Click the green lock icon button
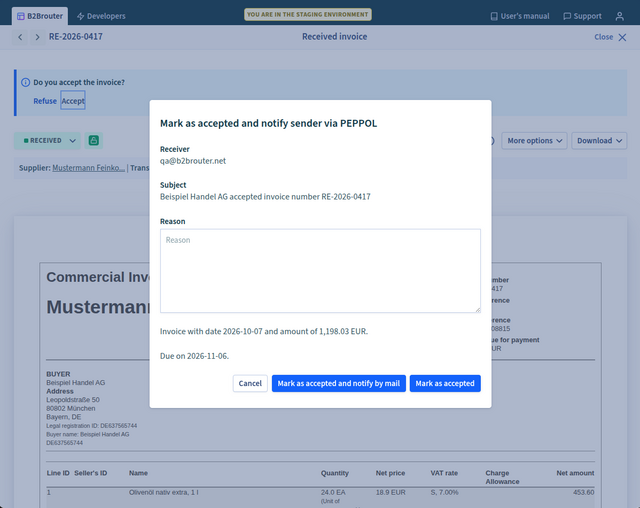640x508 pixels. click(93, 140)
